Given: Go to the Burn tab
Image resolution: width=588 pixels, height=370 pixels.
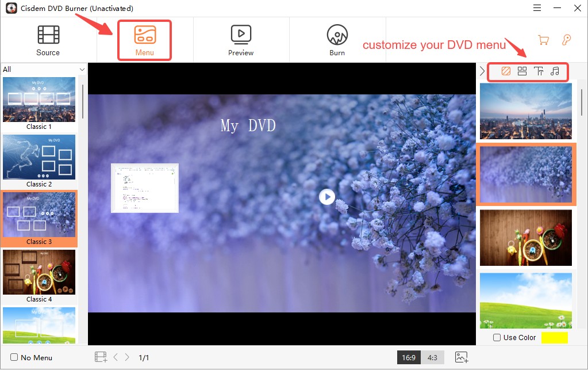Looking at the screenshot, I should point(337,41).
